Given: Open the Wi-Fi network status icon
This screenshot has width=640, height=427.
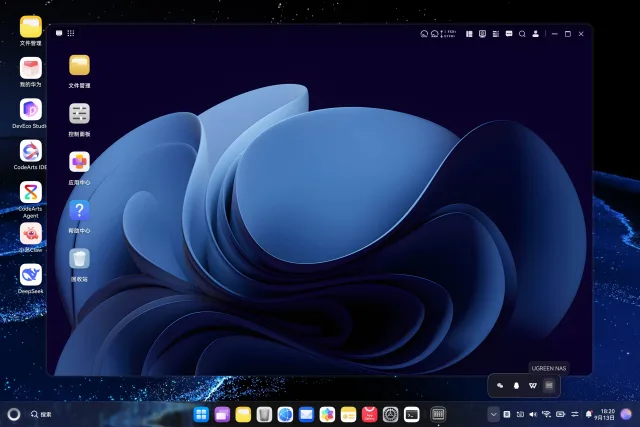Looking at the screenshot, I should (547, 414).
